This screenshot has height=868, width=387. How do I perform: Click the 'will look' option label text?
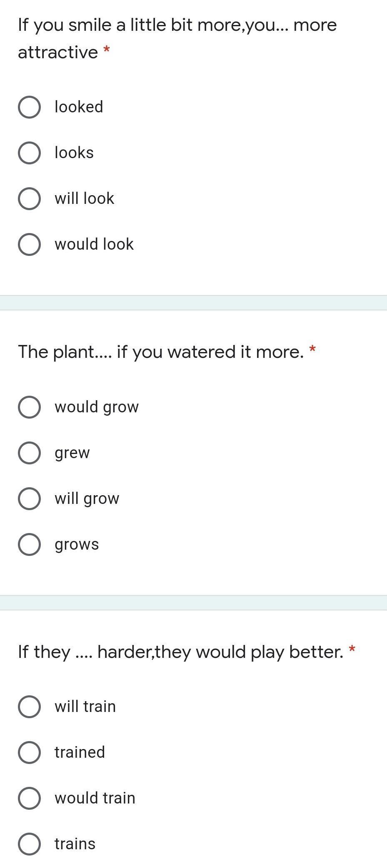pyautogui.click(x=84, y=198)
